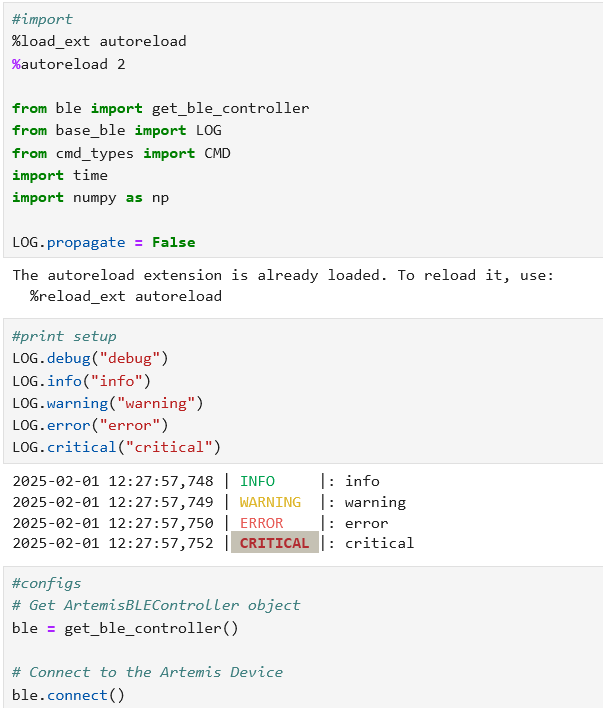Click the "from base_ble import LOG" line
The image size is (603, 708).
pyautogui.click(x=117, y=130)
